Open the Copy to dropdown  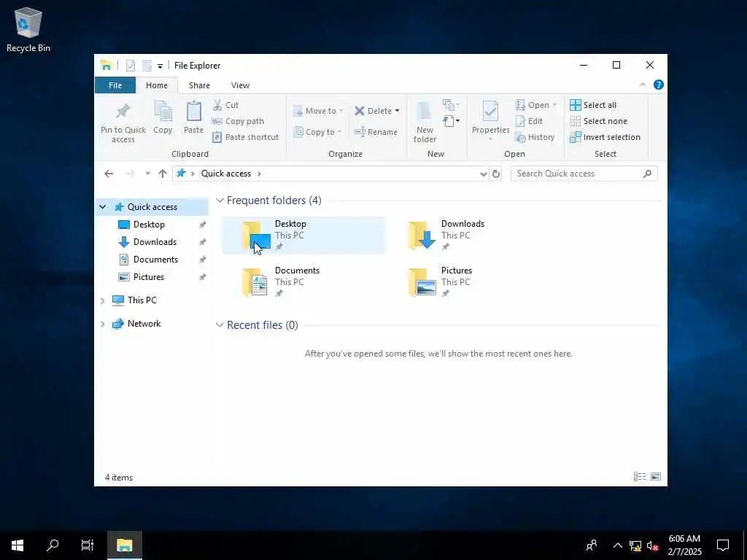click(x=318, y=132)
